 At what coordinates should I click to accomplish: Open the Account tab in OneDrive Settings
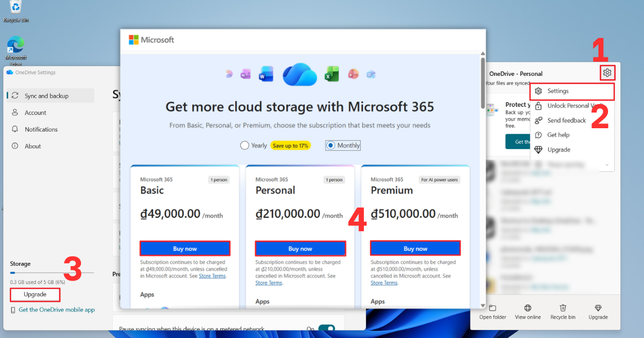point(49,113)
